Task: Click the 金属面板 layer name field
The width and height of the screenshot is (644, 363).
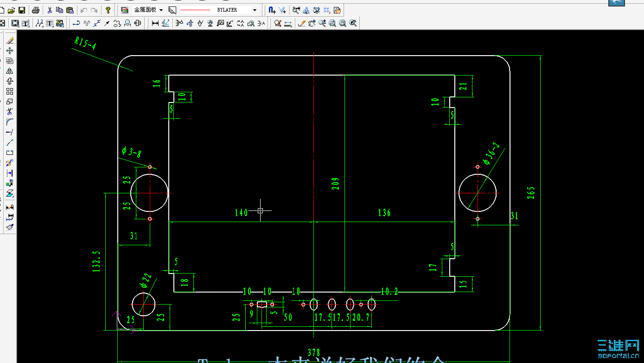Action: tap(145, 10)
